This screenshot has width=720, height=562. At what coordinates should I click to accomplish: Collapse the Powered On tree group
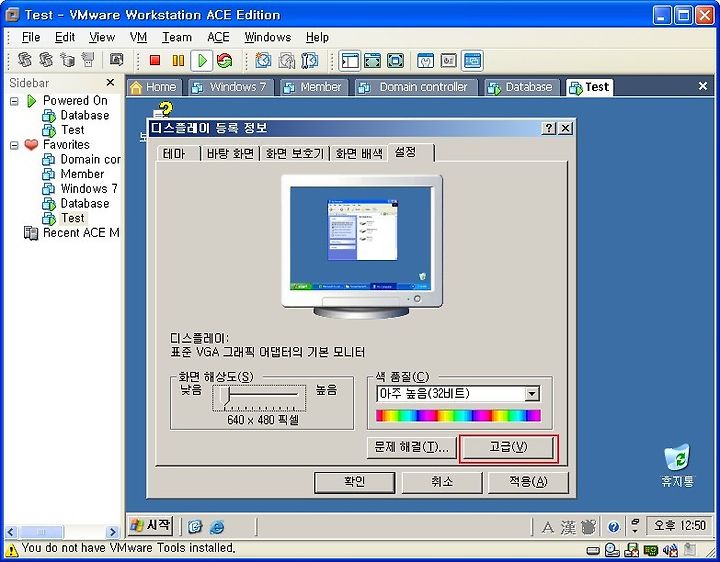(x=14, y=101)
